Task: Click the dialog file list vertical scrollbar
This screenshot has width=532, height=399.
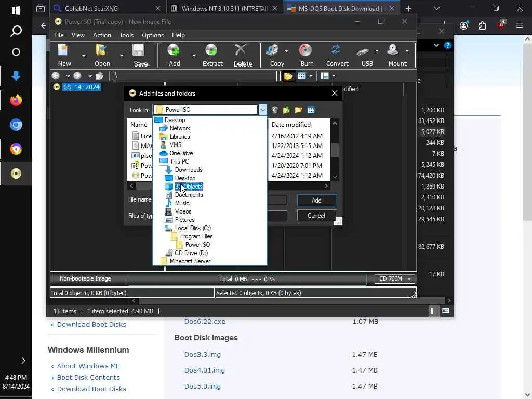Action: pos(335,149)
